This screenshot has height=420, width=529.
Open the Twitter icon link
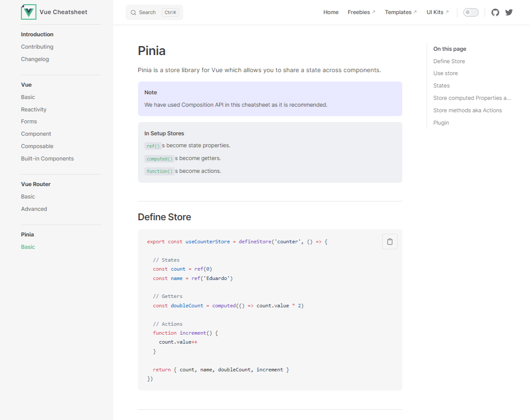pos(509,12)
